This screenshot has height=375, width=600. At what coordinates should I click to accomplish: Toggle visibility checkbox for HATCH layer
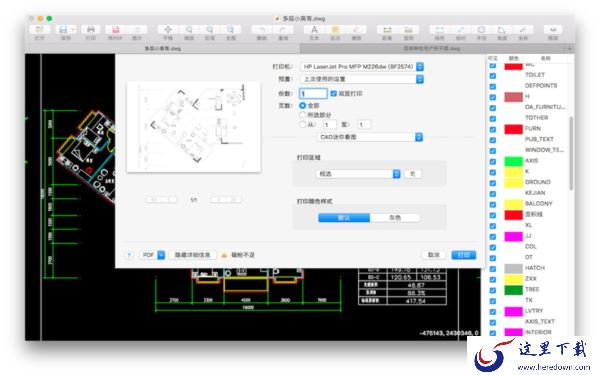[x=493, y=268]
